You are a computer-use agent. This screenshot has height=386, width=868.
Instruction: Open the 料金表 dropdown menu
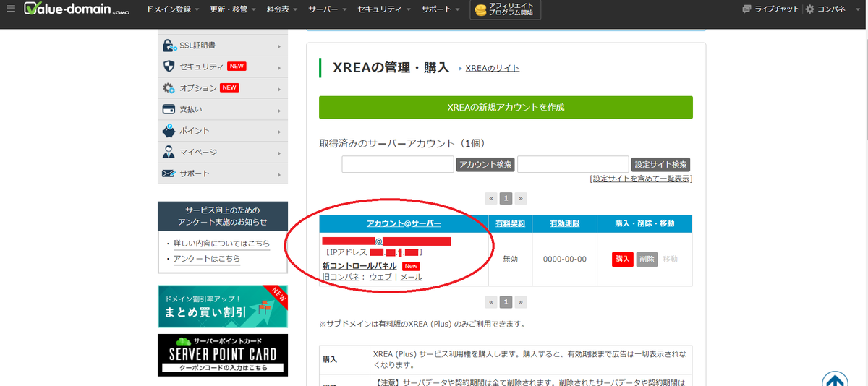tap(283, 9)
